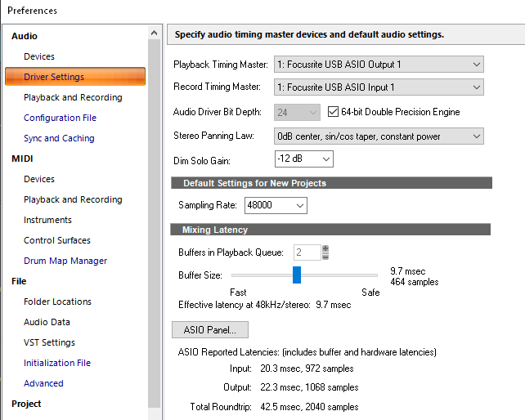Screen dimensions: 525x420
Task: Go to Audio Playback and Recording
Action: (73, 97)
